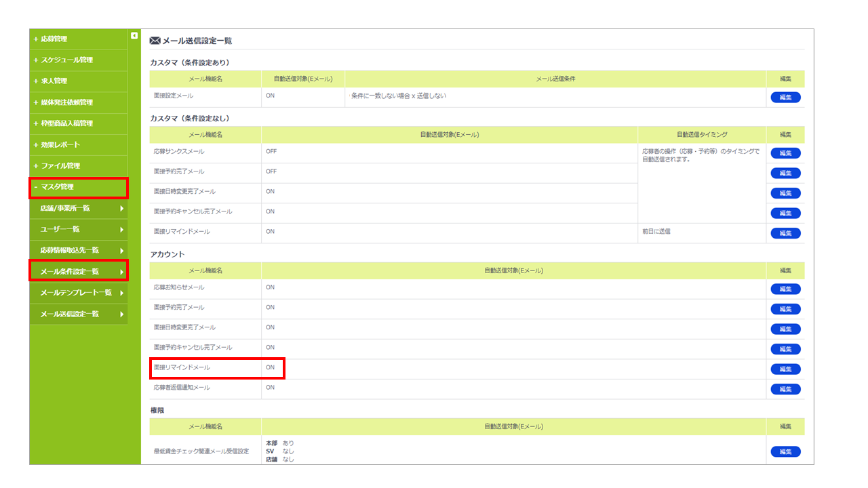The image size is (868, 488).
Task: Expand the 応募管理 menu section
Action: [78, 39]
